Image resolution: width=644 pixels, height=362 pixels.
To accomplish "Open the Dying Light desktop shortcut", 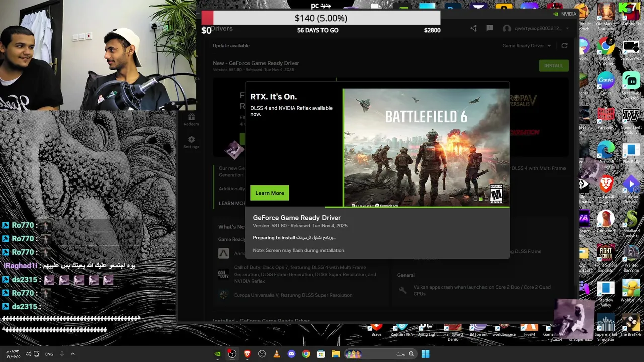I will click(x=427, y=331).
